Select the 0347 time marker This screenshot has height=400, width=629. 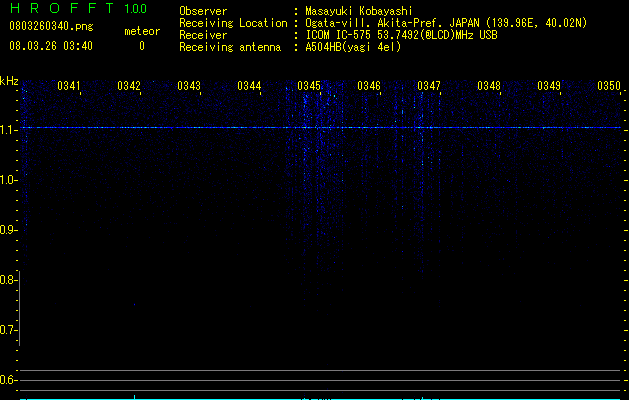coord(428,86)
